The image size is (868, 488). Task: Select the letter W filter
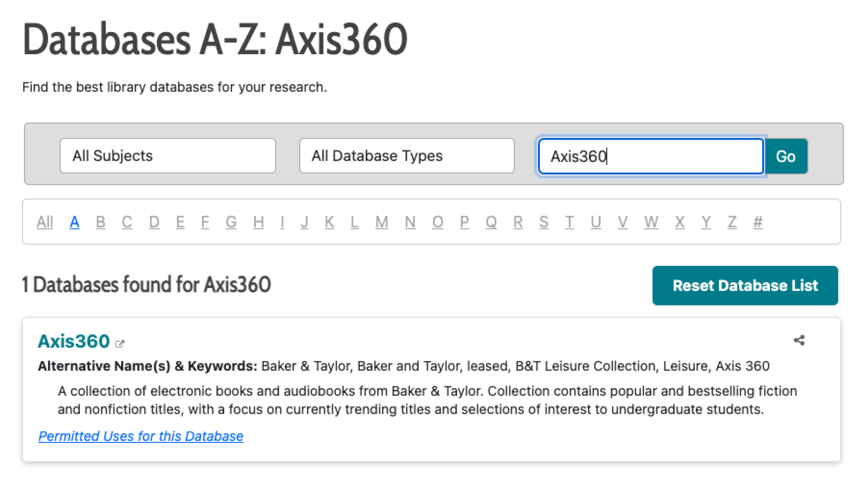pos(651,222)
